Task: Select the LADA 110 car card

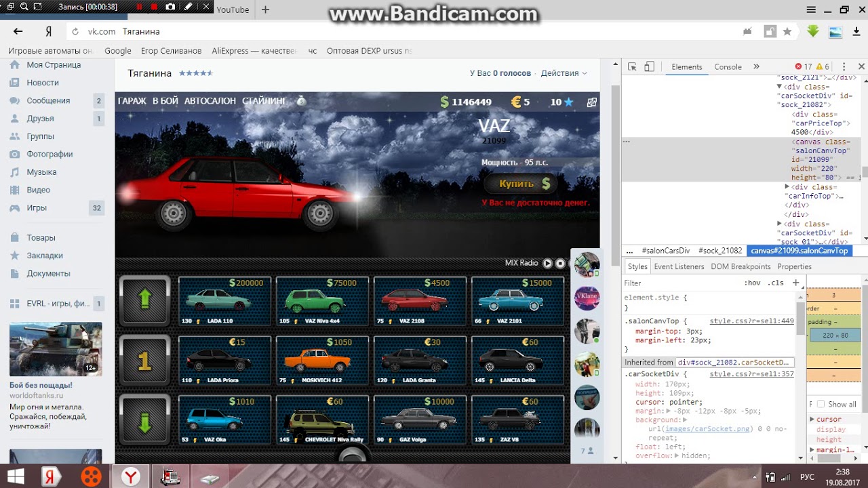Action: point(224,301)
